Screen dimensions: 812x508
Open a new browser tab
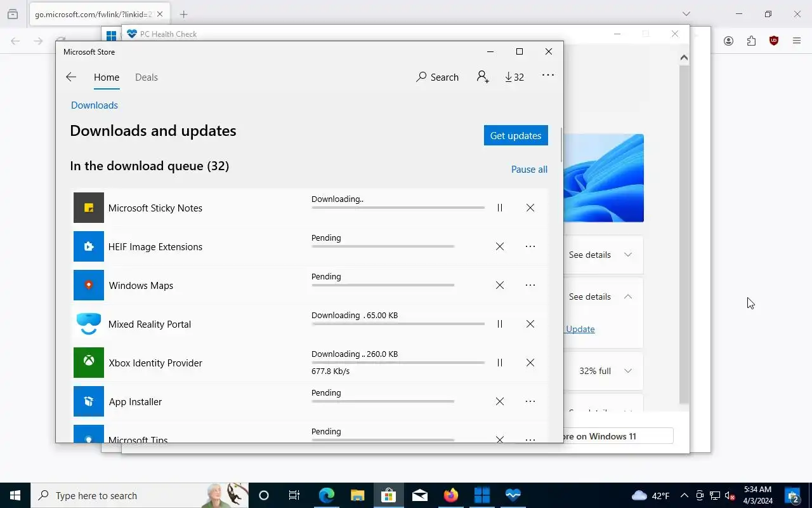coord(183,14)
